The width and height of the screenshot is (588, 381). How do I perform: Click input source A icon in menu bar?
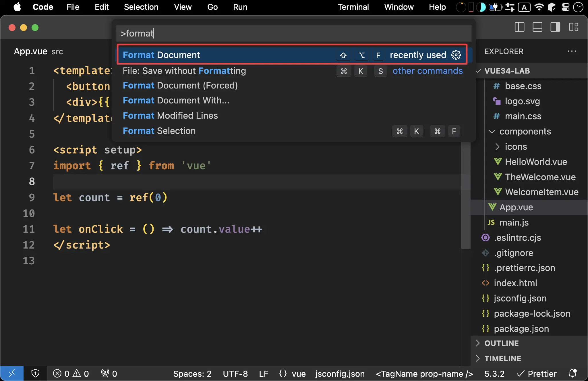[x=524, y=7]
